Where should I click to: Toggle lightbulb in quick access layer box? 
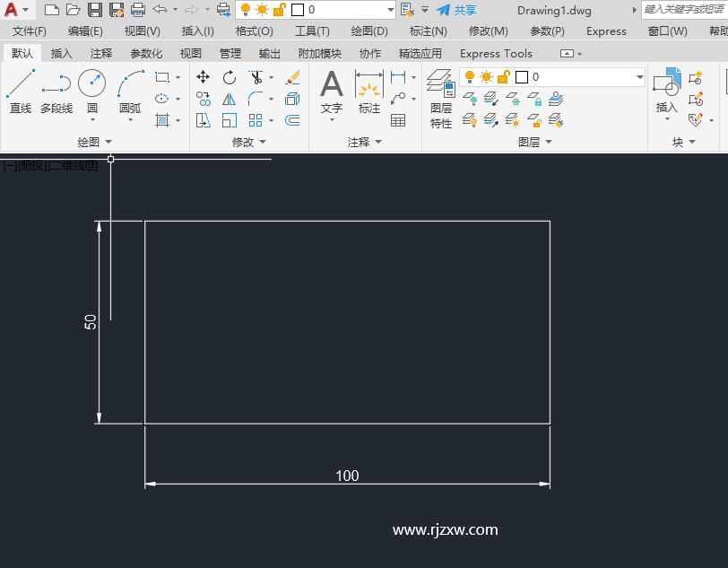(x=246, y=9)
